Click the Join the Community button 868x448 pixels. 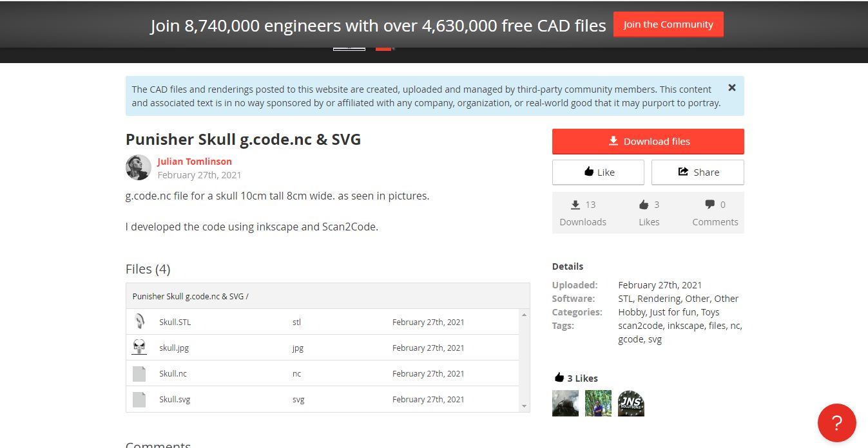pos(668,24)
